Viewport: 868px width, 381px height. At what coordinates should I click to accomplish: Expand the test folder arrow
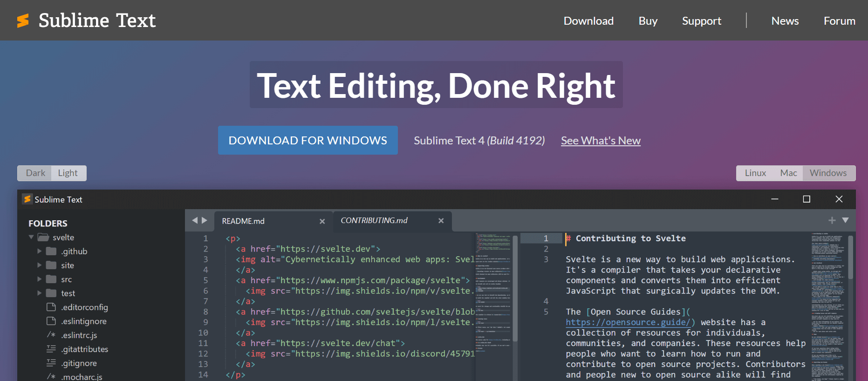[x=40, y=293]
